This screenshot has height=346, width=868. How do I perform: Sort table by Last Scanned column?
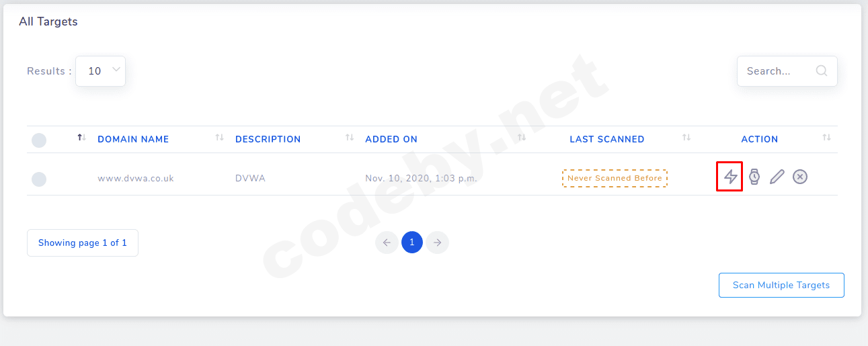coord(606,139)
